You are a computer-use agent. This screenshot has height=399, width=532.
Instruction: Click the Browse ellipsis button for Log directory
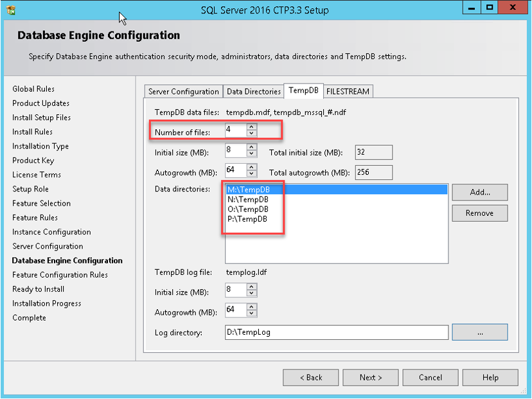click(x=479, y=332)
